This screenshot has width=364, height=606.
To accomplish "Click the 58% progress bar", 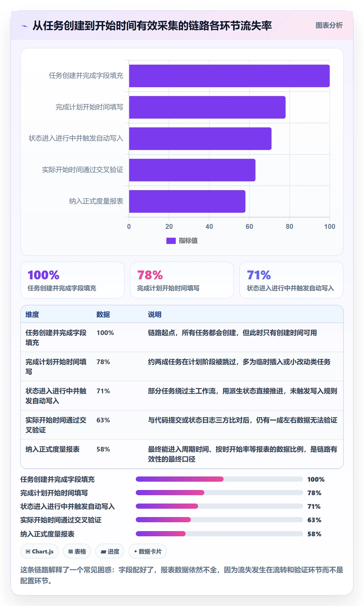I will pos(219,534).
